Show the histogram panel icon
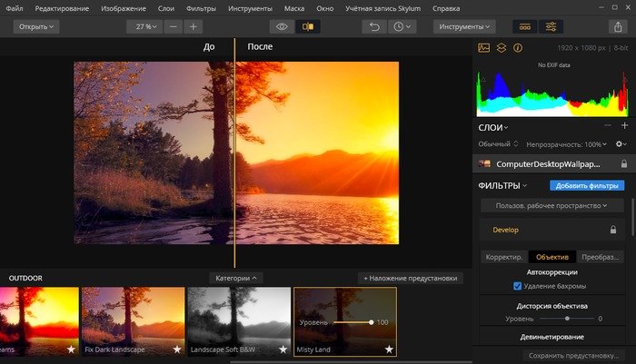 point(484,47)
